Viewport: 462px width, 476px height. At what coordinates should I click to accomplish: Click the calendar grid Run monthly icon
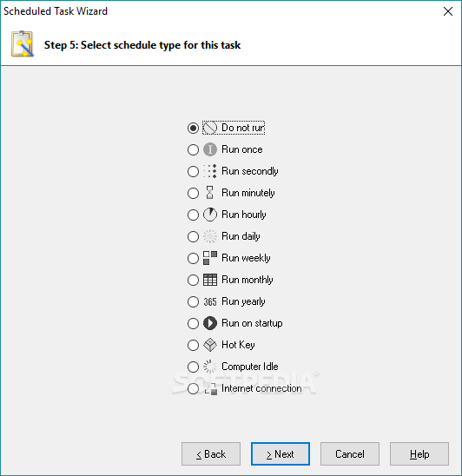pyautogui.click(x=210, y=280)
